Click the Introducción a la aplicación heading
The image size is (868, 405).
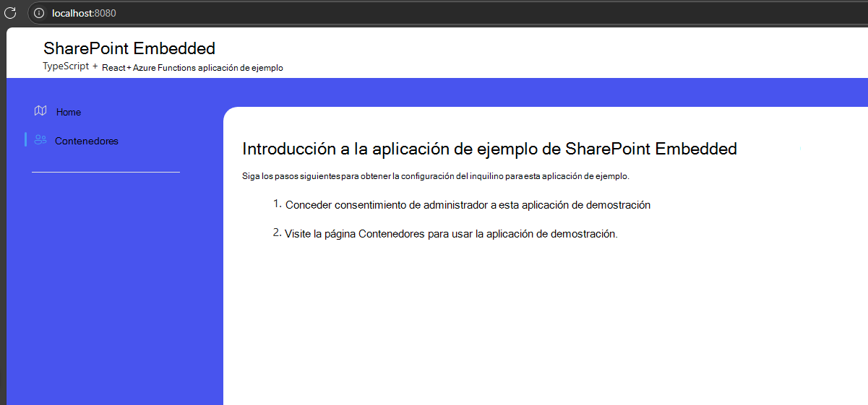489,149
